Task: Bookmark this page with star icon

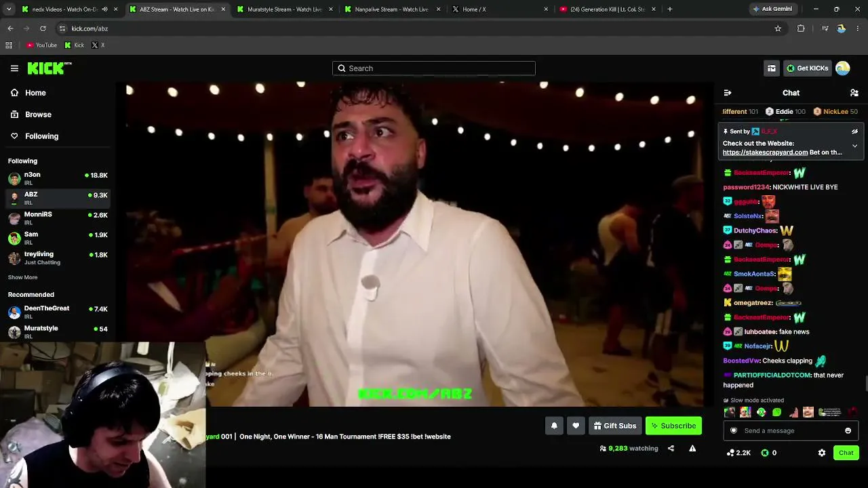Action: coord(778,28)
